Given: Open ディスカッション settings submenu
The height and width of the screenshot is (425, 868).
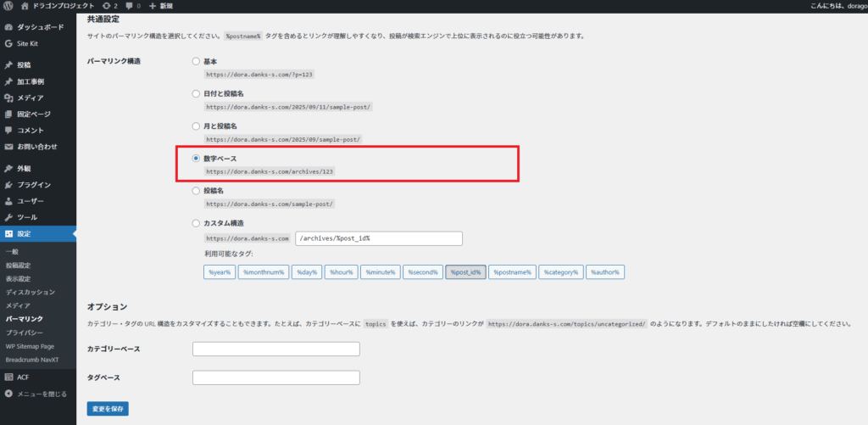Looking at the screenshot, I should pos(30,292).
